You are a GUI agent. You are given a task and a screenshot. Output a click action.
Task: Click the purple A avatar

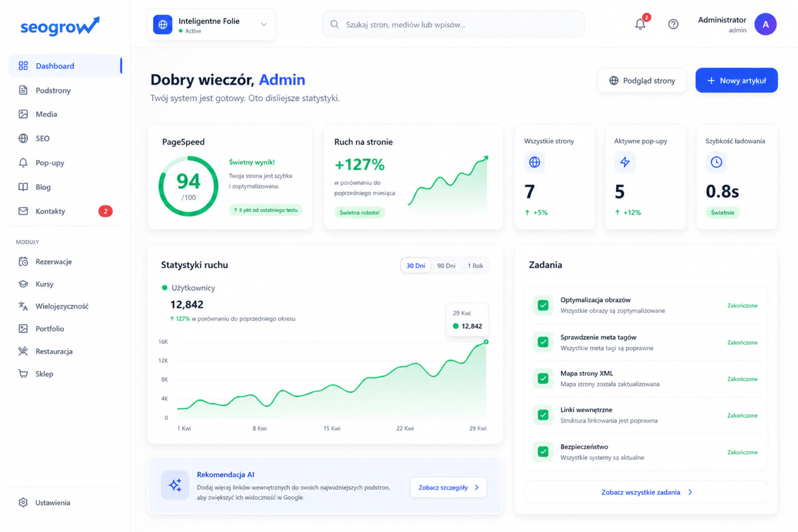pos(765,24)
